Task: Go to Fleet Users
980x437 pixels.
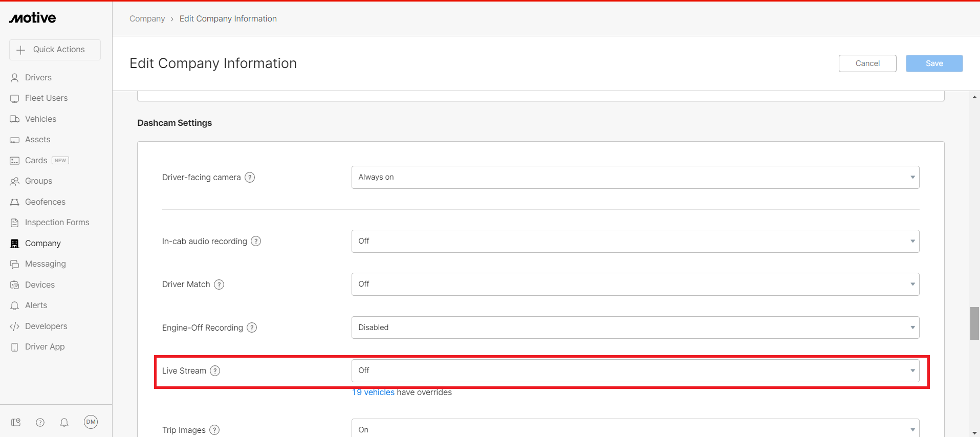Action: click(46, 98)
